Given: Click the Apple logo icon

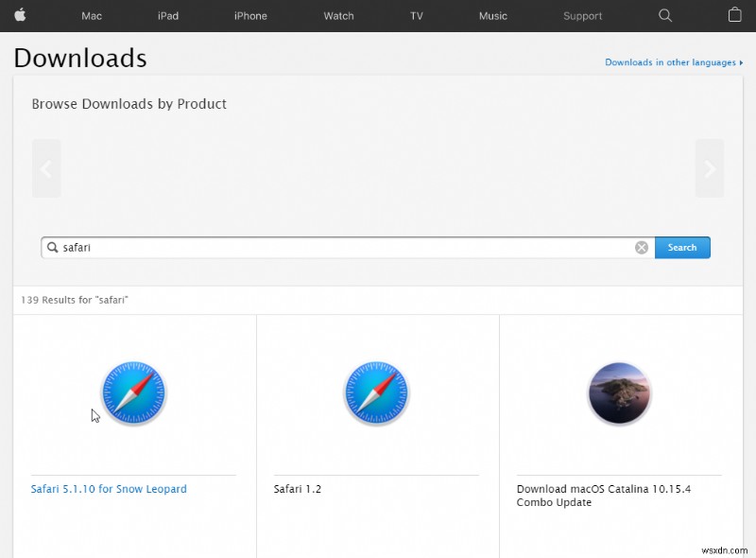Looking at the screenshot, I should [20, 15].
